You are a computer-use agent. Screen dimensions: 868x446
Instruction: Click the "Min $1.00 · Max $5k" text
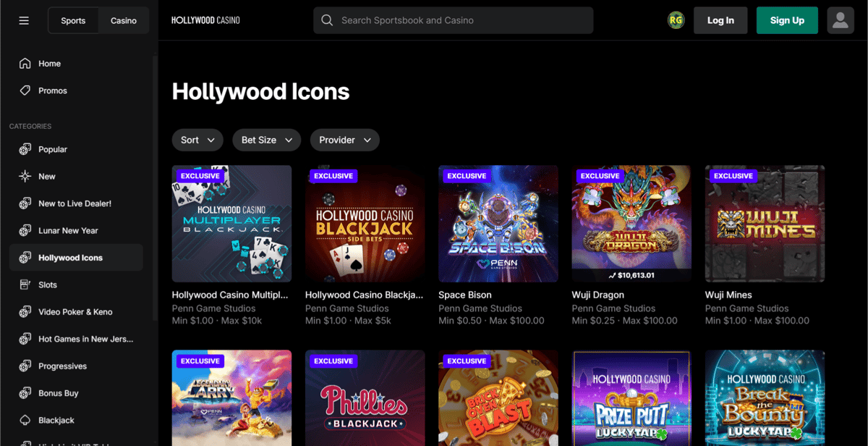[348, 321]
